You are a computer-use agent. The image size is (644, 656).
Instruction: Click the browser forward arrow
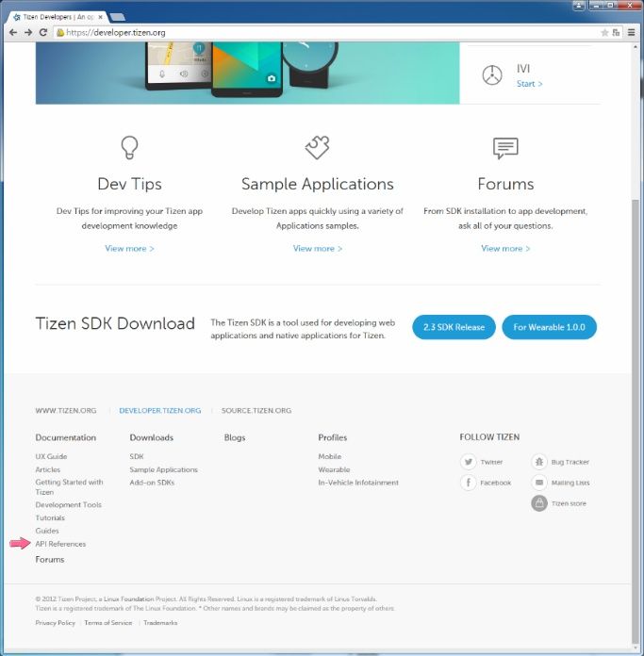tap(28, 32)
